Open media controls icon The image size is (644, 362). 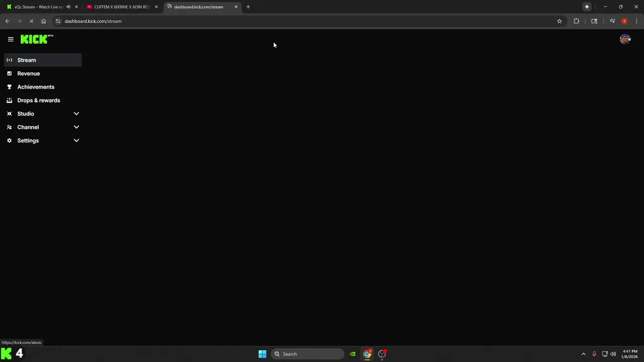pos(612,21)
